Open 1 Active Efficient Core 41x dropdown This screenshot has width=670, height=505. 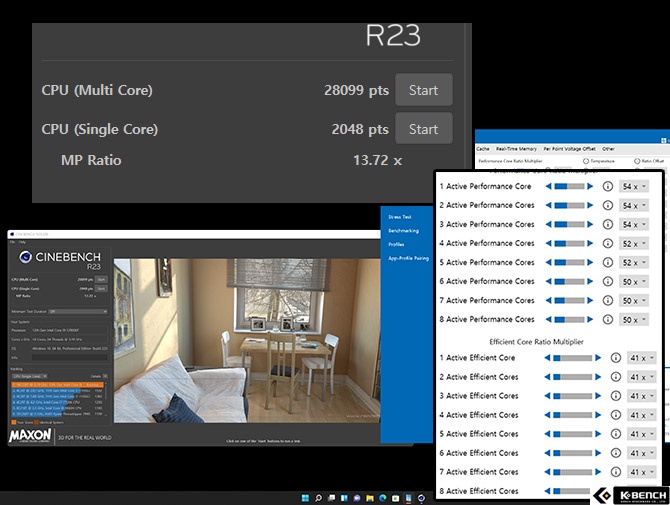pyautogui.click(x=641, y=358)
